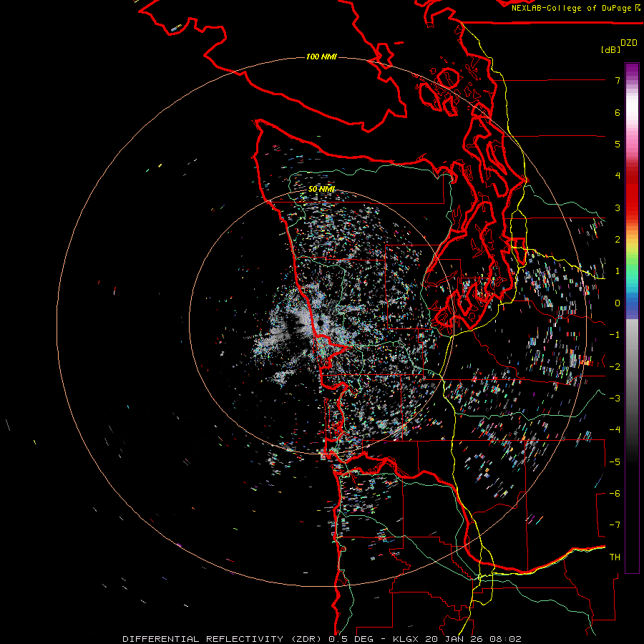The height and width of the screenshot is (644, 644).
Task: Click the TH threshold label on scale
Action: (x=615, y=557)
